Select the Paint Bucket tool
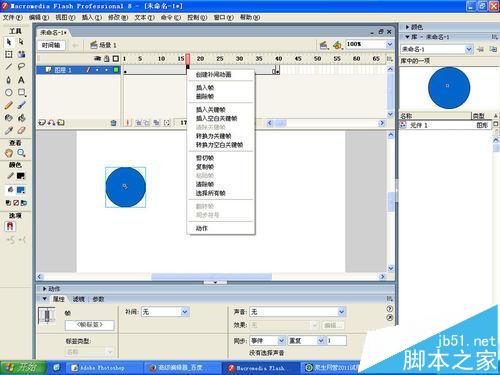 click(x=21, y=118)
